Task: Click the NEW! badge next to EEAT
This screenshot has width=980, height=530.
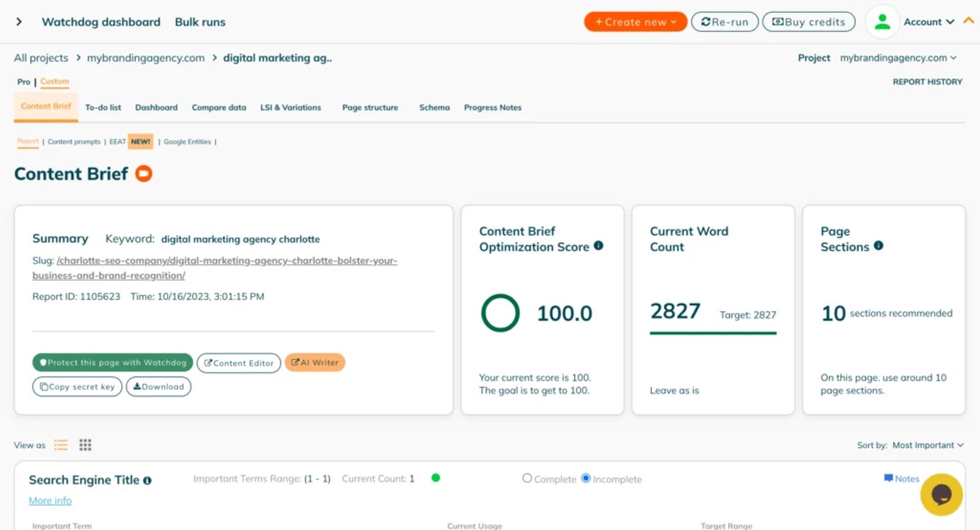Action: tap(141, 141)
